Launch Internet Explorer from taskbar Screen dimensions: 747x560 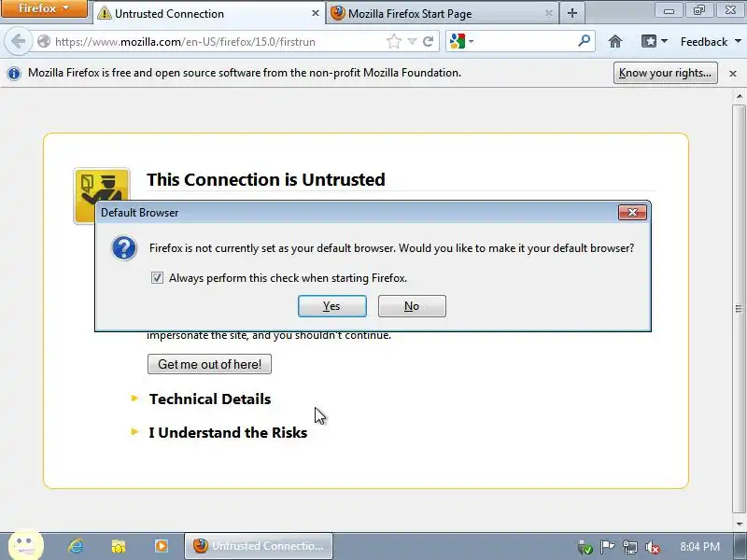76,546
